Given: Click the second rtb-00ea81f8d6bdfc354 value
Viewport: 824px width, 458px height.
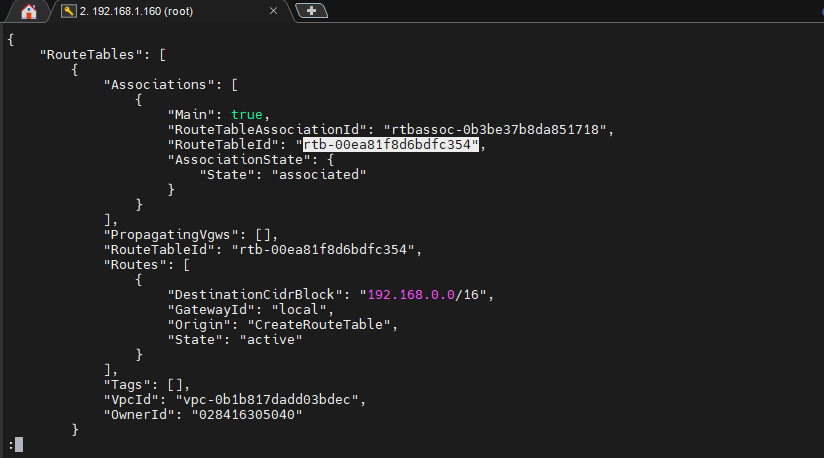Looking at the screenshot, I should point(323,249).
